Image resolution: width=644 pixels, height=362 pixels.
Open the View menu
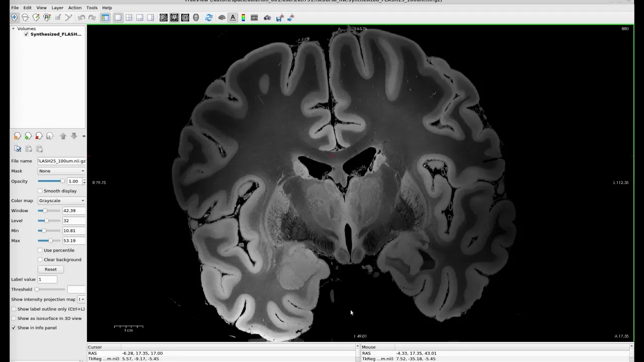tap(42, 8)
